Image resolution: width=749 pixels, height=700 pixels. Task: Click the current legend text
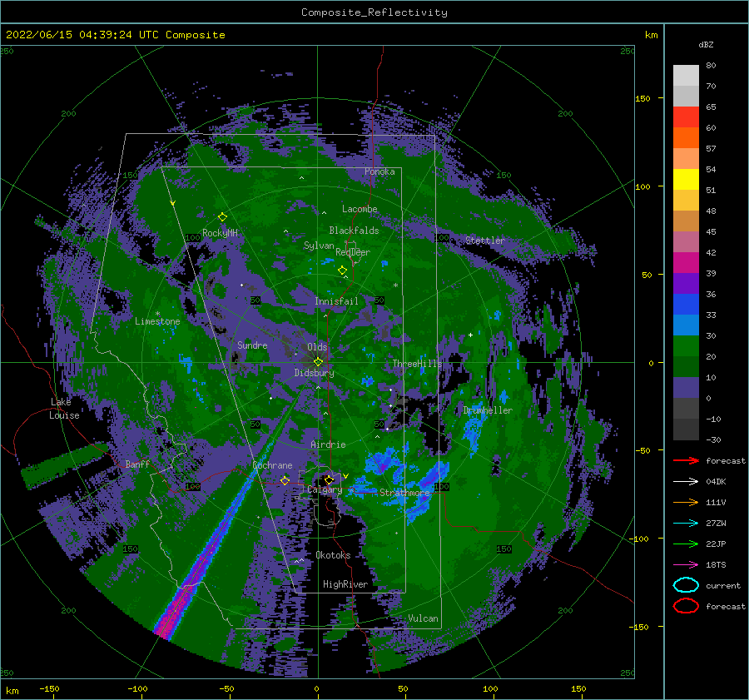(723, 585)
